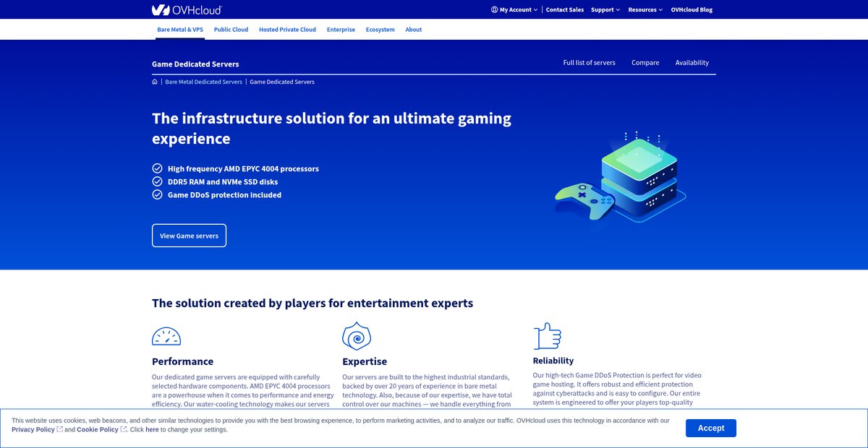Open the About menu
Image resolution: width=868 pixels, height=448 pixels.
(414, 30)
